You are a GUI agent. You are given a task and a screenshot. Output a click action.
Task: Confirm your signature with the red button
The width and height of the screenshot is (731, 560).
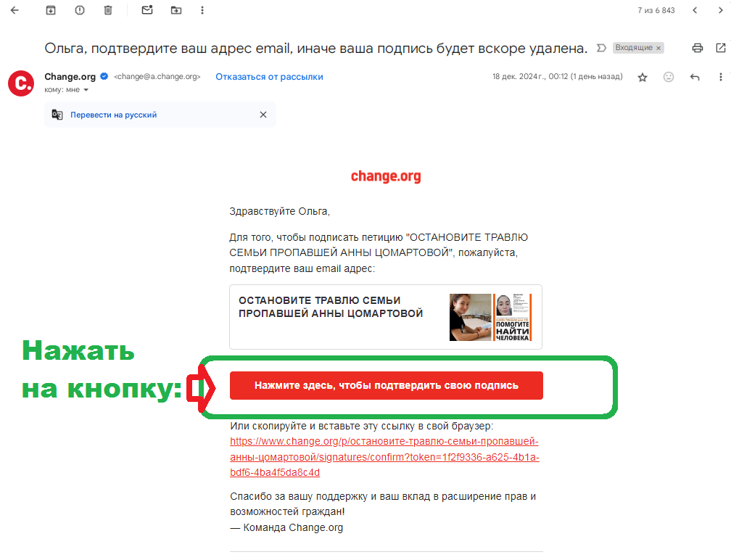pyautogui.click(x=386, y=385)
